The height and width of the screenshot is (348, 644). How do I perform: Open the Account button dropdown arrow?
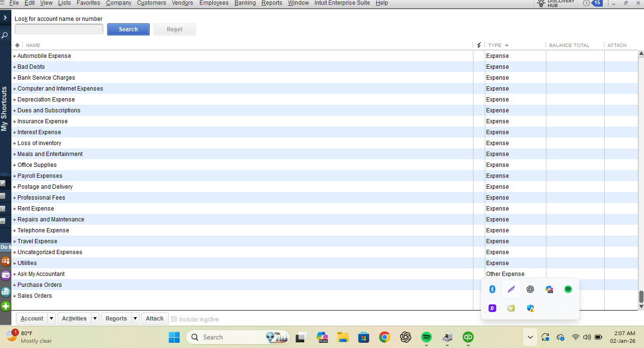pos(51,319)
